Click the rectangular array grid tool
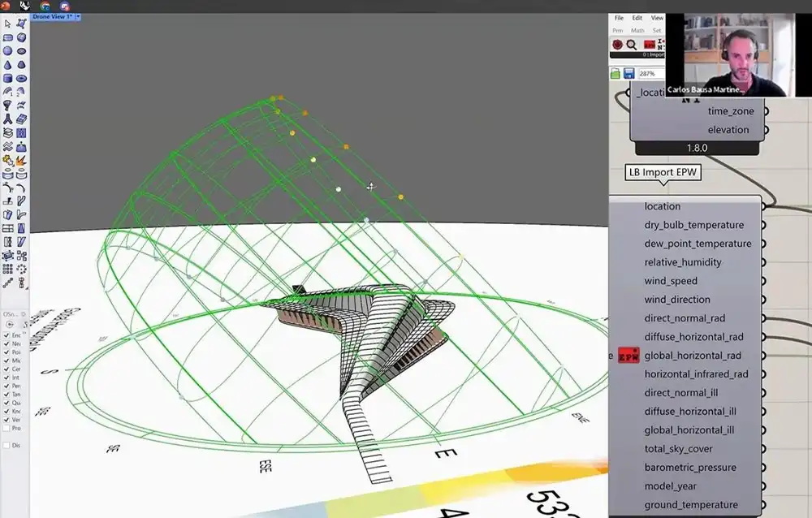 coord(7,269)
